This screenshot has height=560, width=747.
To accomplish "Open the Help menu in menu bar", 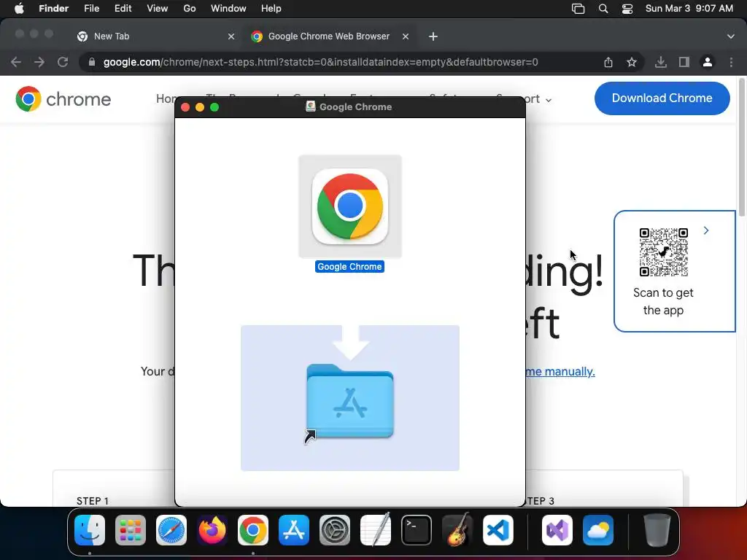I will coord(271,9).
